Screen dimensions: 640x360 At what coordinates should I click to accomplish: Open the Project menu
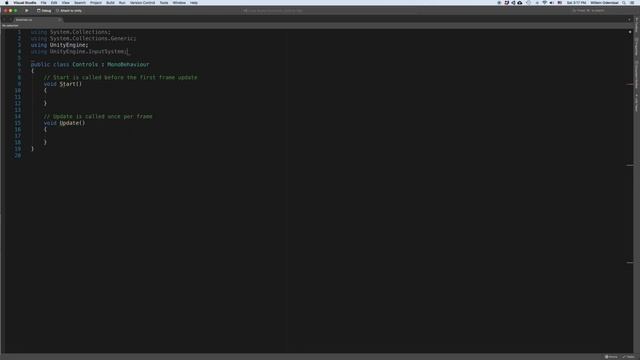click(96, 2)
